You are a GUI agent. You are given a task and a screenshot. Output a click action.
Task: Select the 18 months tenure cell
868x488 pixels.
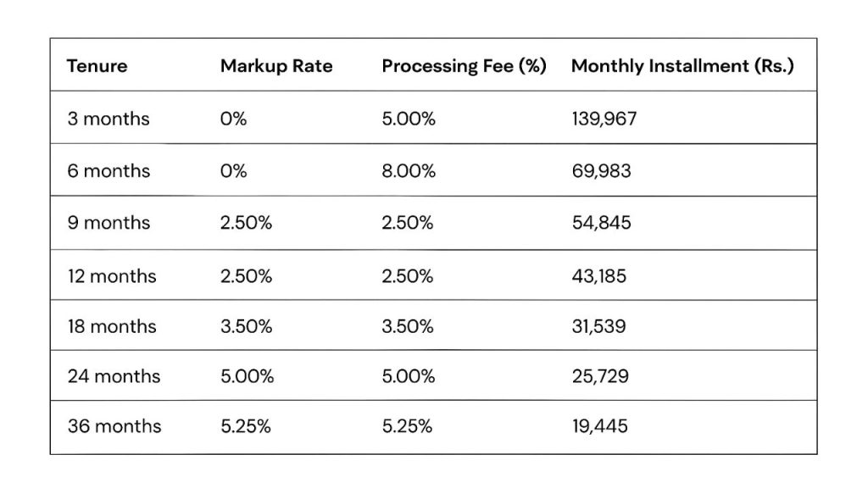click(x=112, y=325)
